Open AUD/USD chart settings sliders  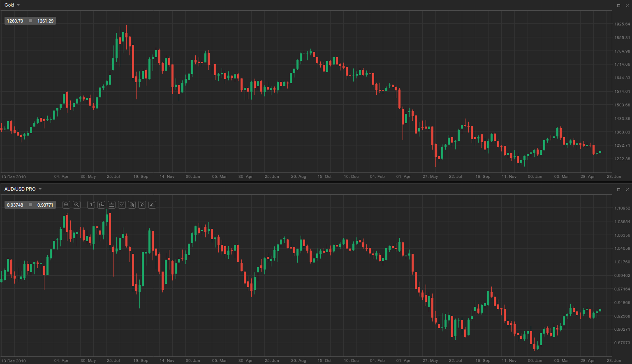tap(111, 205)
